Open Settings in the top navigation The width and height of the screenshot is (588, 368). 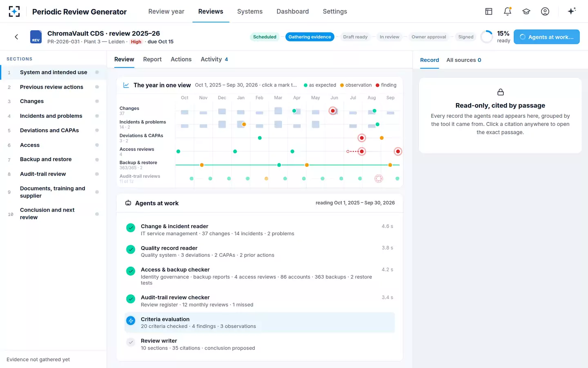tap(335, 11)
